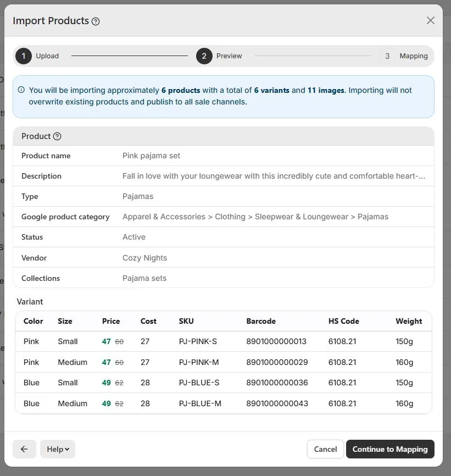451x476 pixels.
Task: Click the Blue color in PJ-BLUE-S row
Action: click(x=31, y=383)
